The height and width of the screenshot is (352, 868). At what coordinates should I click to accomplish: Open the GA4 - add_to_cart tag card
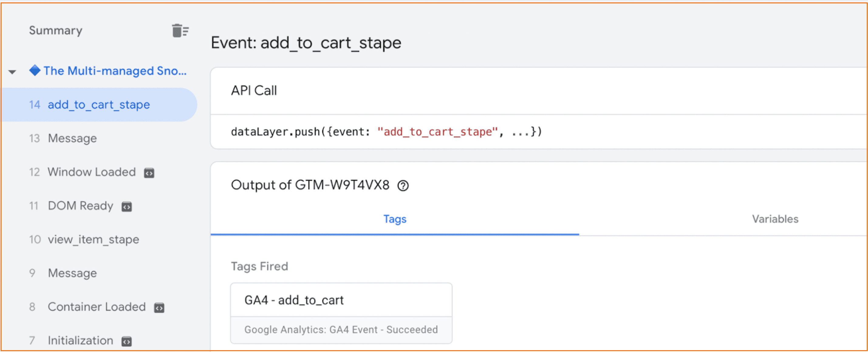coord(341,313)
